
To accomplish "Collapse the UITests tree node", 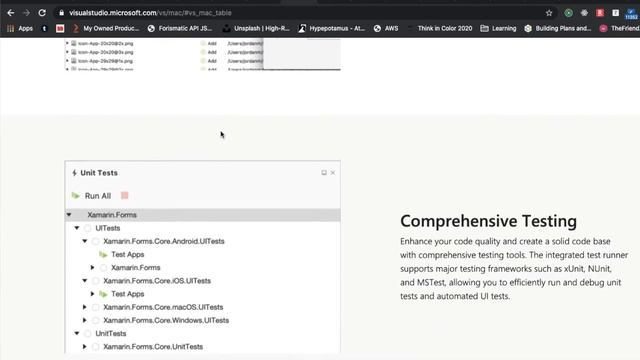I will 77,228.
